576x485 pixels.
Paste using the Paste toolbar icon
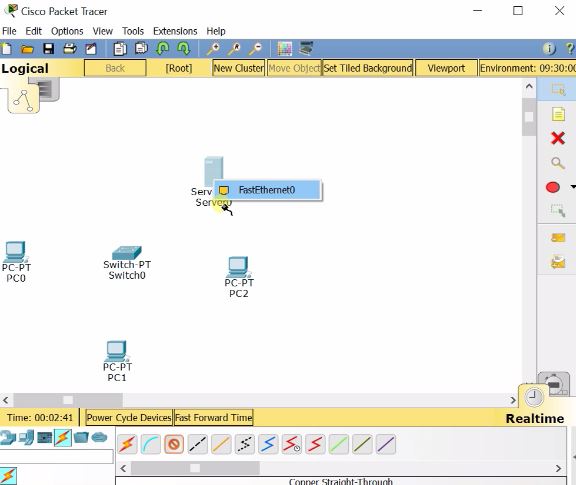(x=141, y=48)
